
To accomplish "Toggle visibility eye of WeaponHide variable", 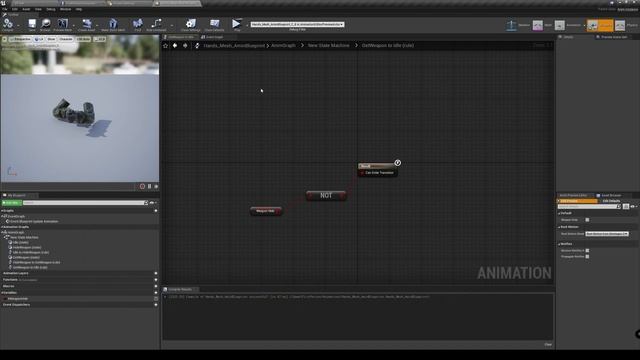I will pyautogui.click(x=156, y=299).
